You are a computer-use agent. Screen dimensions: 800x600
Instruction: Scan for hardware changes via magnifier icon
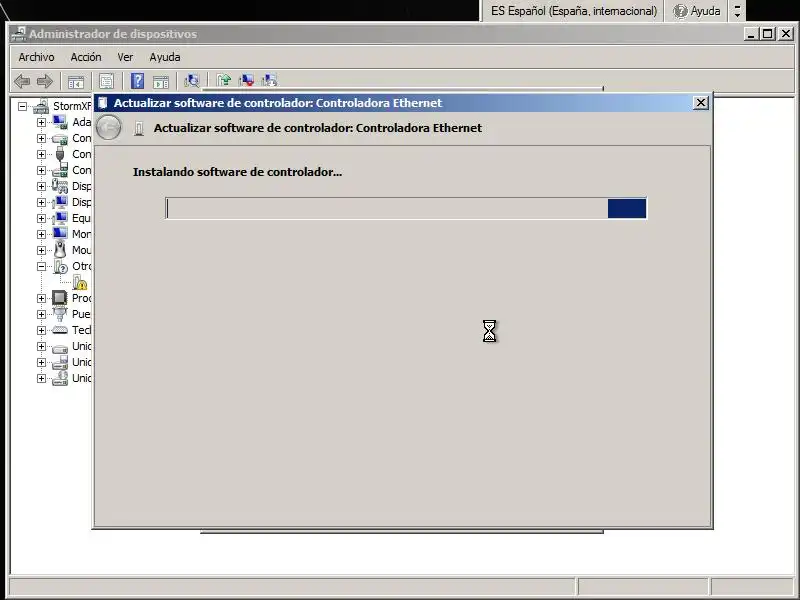[192, 81]
